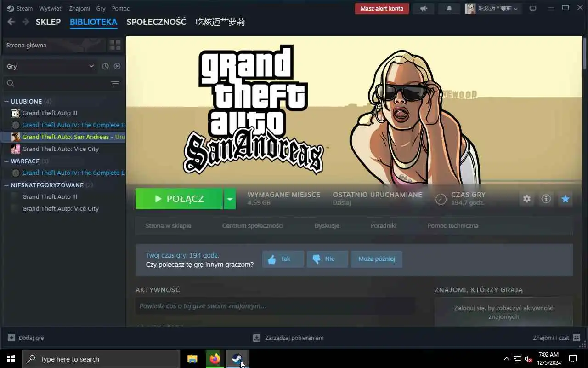Image resolution: width=588 pixels, height=368 pixels.
Task: Open the Pomoc menu
Action: coord(121,8)
